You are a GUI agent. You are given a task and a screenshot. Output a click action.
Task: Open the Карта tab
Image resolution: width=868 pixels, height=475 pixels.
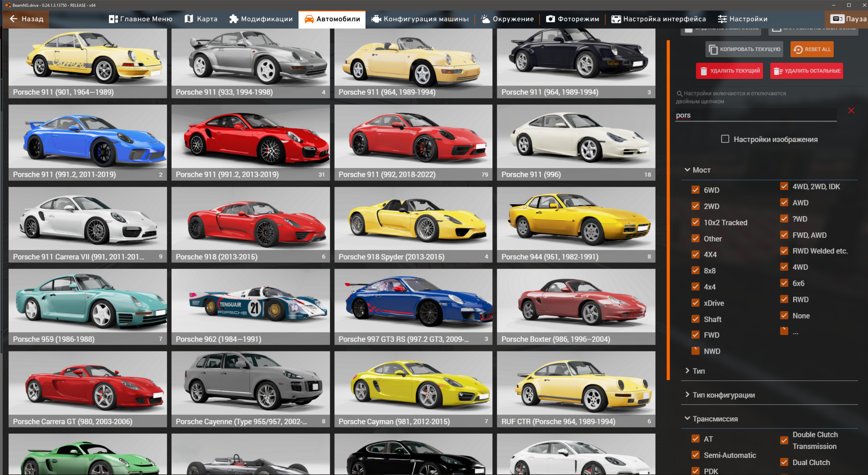tap(201, 19)
